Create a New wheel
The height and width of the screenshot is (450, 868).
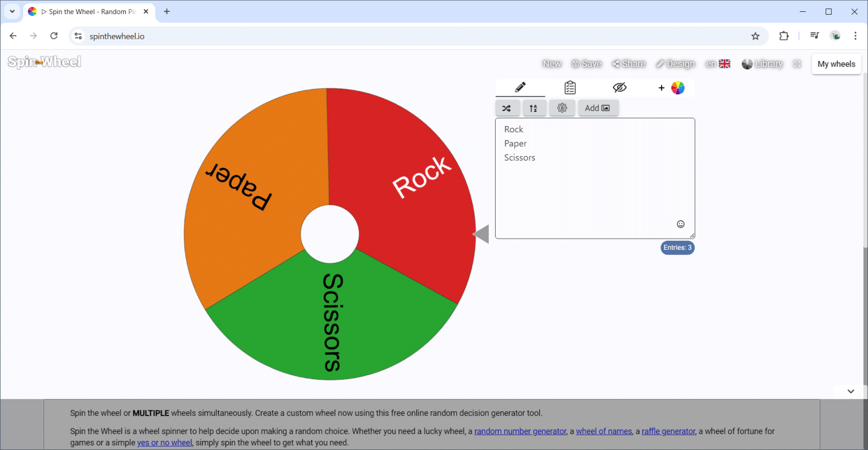[x=552, y=63]
